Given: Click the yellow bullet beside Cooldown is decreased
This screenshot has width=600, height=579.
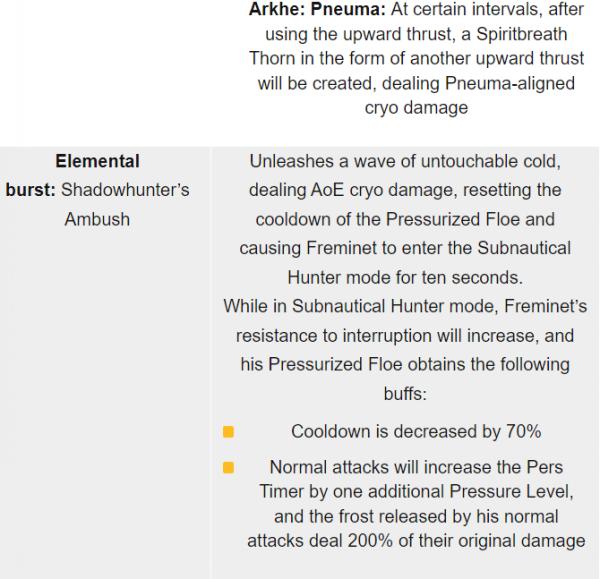Looking at the screenshot, I should [228, 432].
